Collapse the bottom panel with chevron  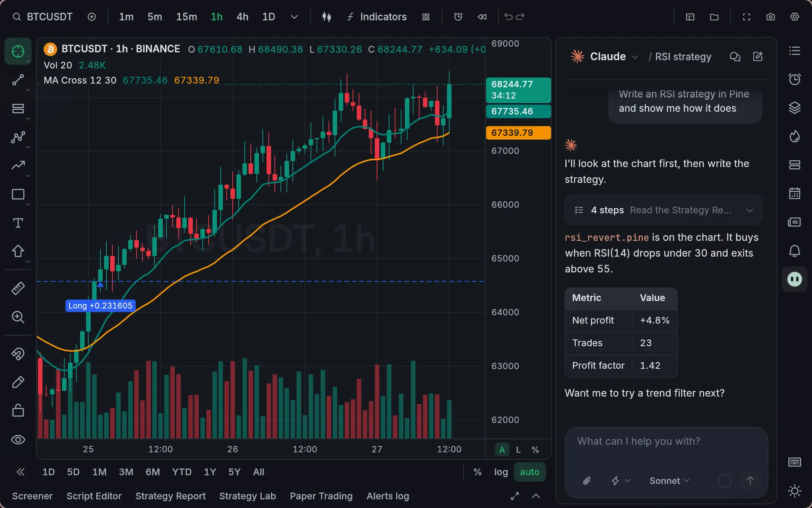(x=536, y=496)
